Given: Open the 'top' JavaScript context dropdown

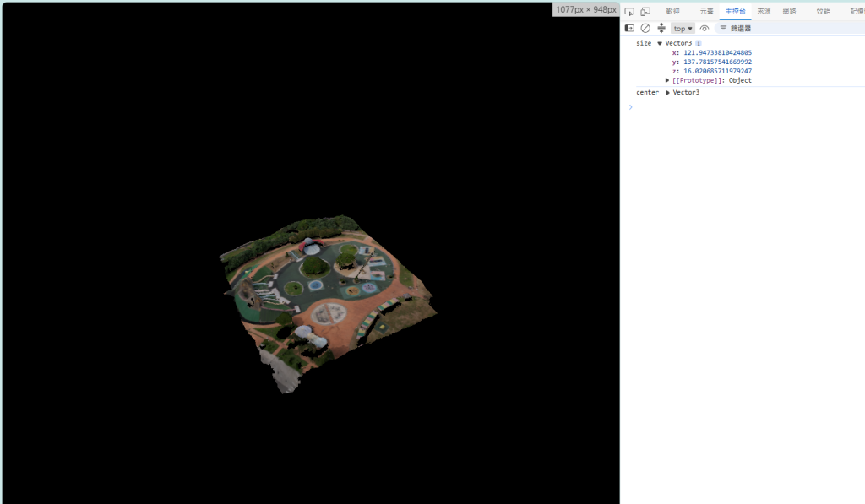Looking at the screenshot, I should (683, 29).
